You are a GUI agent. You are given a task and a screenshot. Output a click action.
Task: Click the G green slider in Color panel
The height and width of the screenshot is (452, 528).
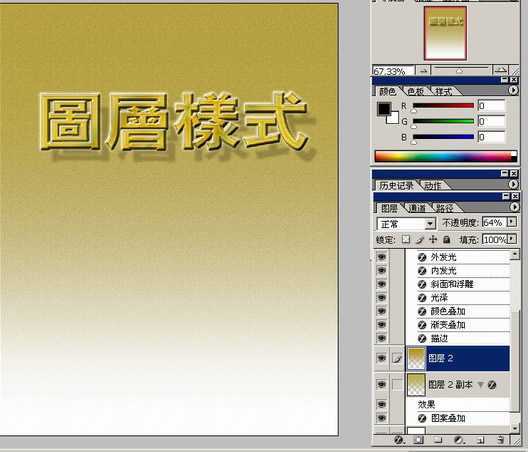click(443, 122)
